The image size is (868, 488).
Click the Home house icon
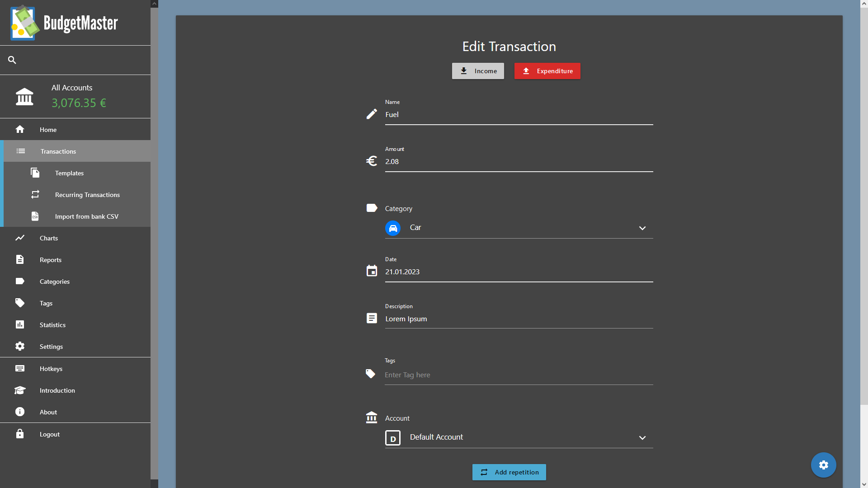click(x=20, y=129)
